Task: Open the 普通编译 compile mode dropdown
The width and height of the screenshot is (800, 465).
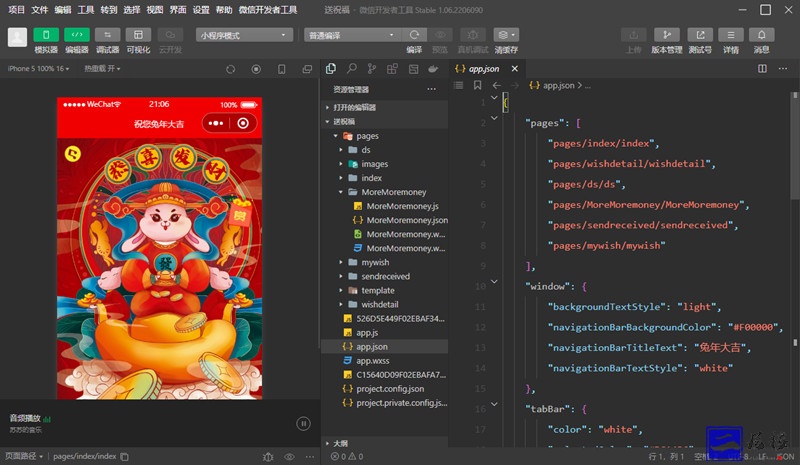Action: [x=352, y=35]
